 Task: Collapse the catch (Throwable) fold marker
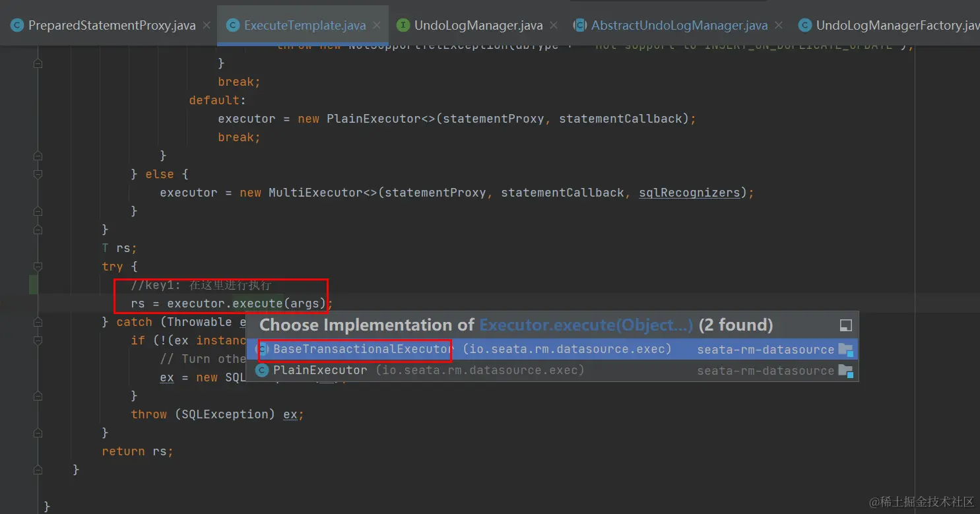click(x=38, y=322)
